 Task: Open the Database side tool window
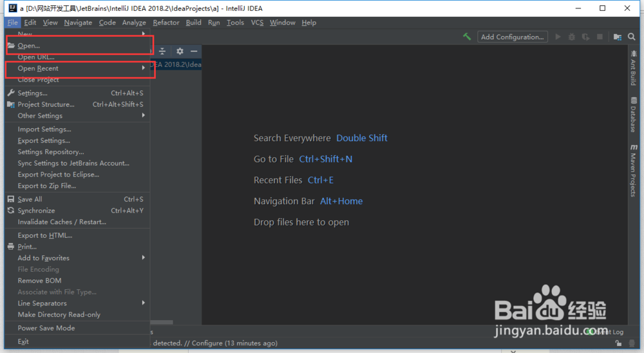634,115
